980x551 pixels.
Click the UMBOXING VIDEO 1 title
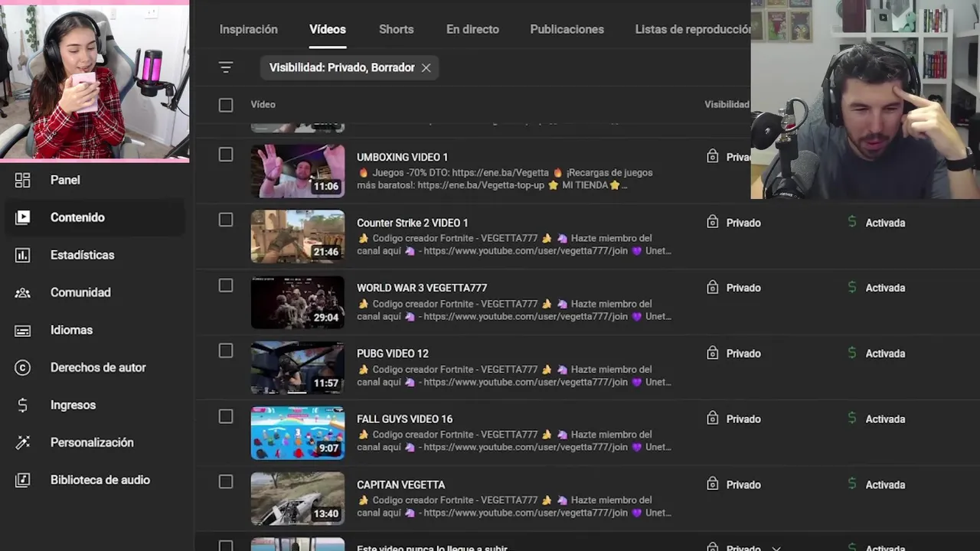402,157
